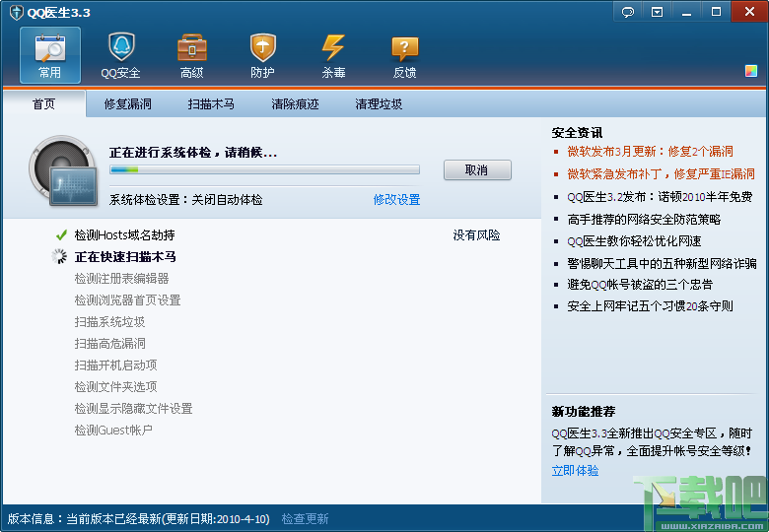Select the 检测浏览器首页设置 item

[127, 299]
